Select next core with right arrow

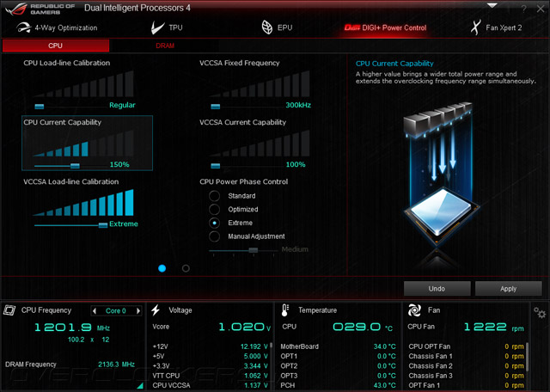[138, 310]
